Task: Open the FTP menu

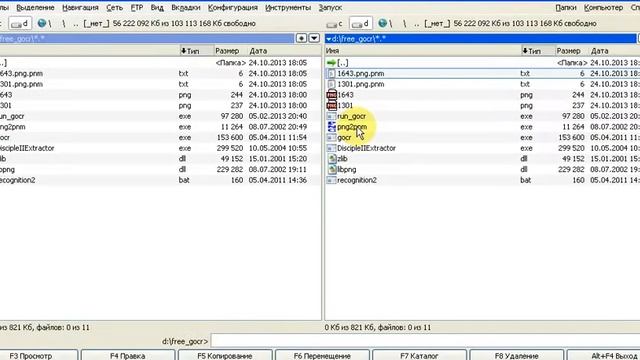Action: tap(137, 7)
